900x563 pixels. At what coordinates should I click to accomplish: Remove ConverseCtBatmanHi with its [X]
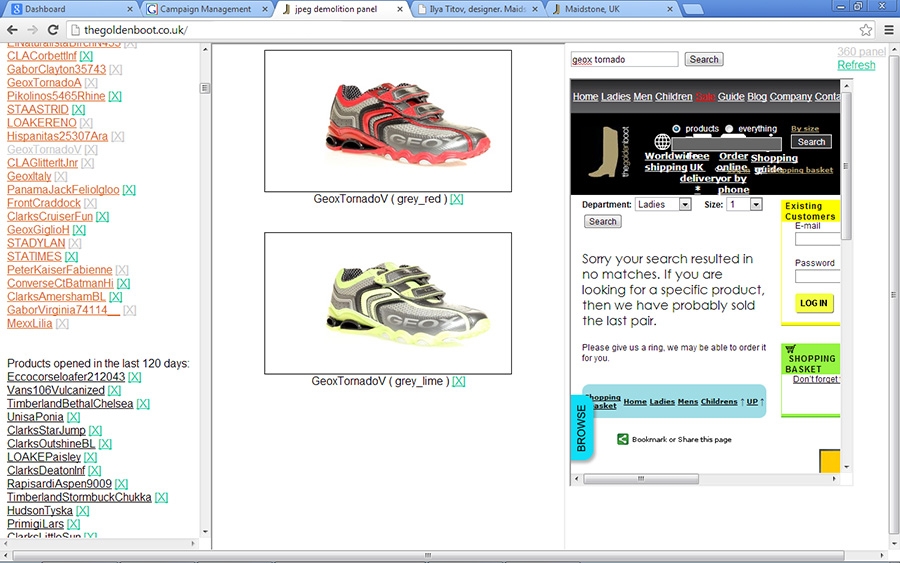click(123, 283)
